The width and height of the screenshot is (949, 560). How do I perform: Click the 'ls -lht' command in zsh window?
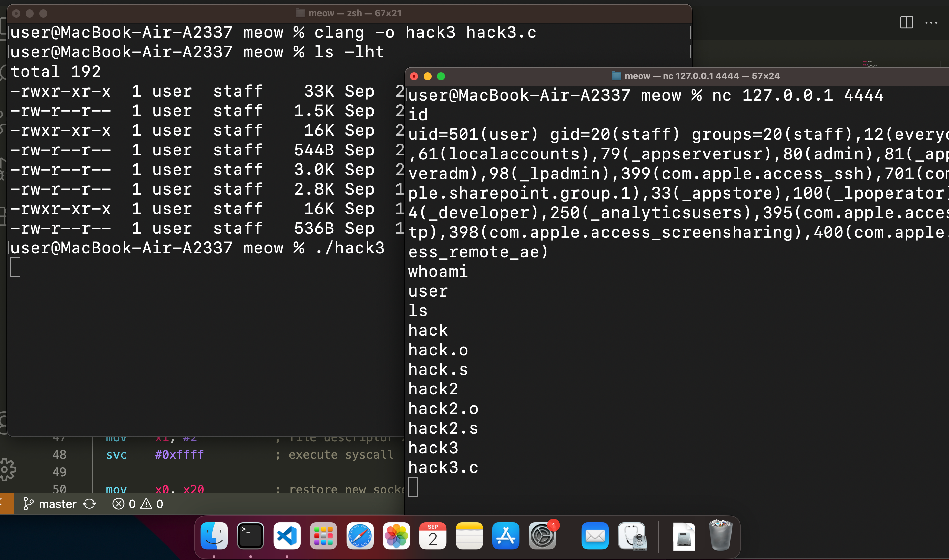[x=350, y=52]
